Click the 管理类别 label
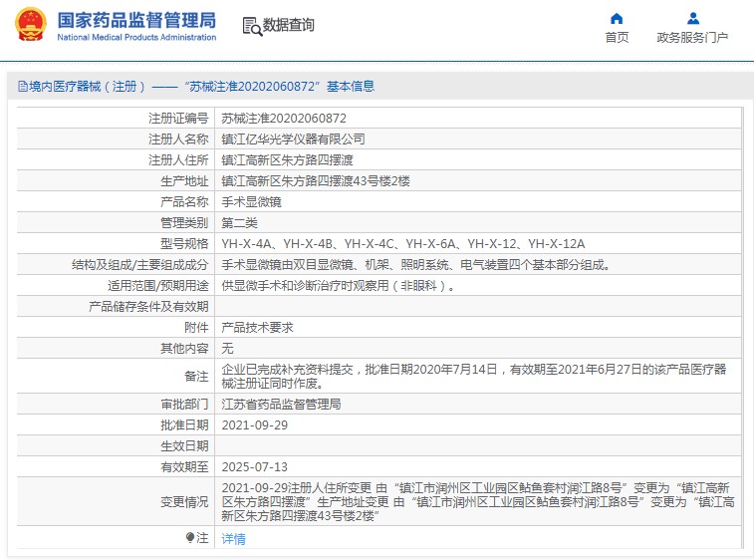The height and width of the screenshot is (560, 754). pos(184,223)
